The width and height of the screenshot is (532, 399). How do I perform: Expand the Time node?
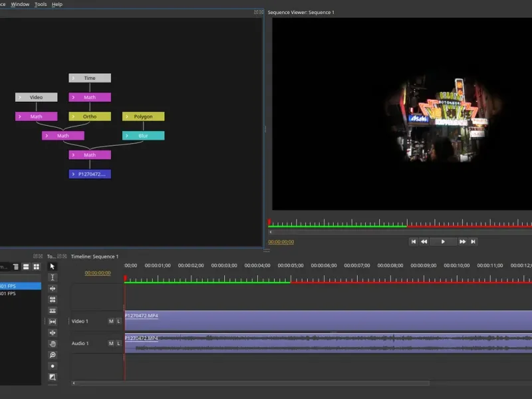73,78
